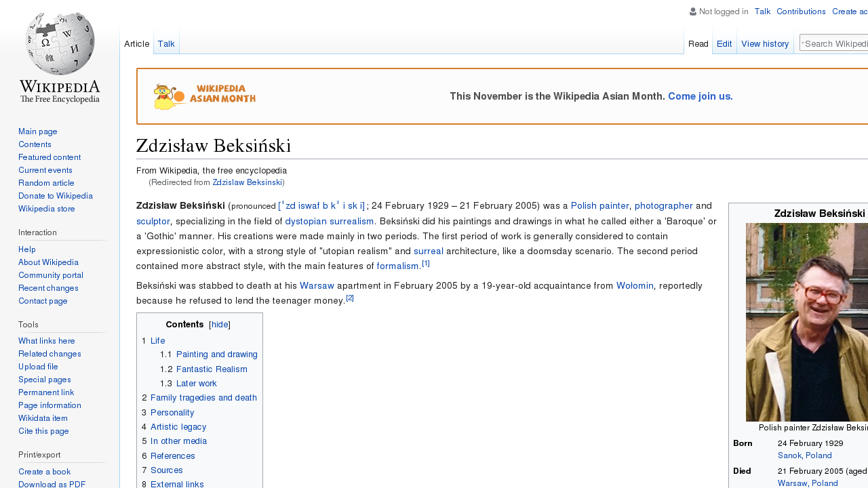
Task: Focus the Search Wikipedia field
Action: click(x=834, y=43)
